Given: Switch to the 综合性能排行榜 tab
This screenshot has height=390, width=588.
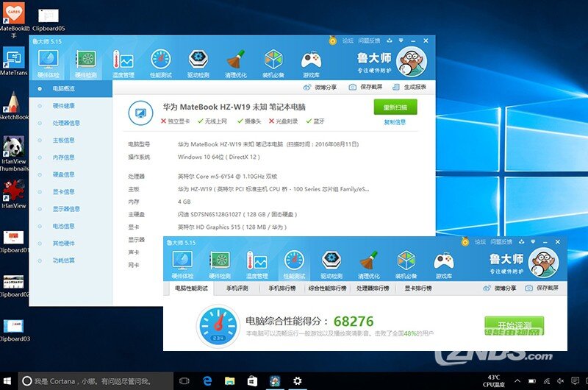Looking at the screenshot, I should click(327, 288).
